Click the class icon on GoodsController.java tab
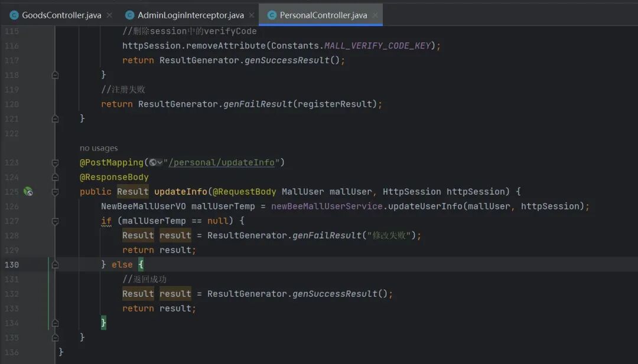638x364 pixels. (x=14, y=15)
